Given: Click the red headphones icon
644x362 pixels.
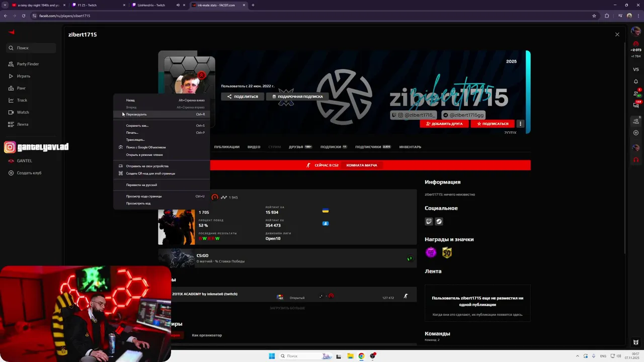Looking at the screenshot, I should (x=636, y=160).
